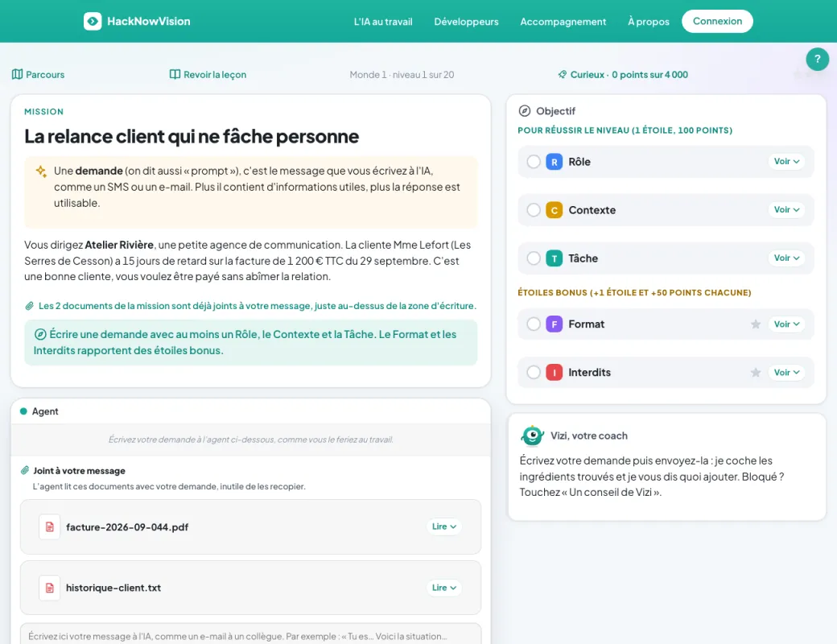This screenshot has height=644, width=837.
Task: Click the mission title La relance client qui ne fâche personne
Action: tap(192, 137)
